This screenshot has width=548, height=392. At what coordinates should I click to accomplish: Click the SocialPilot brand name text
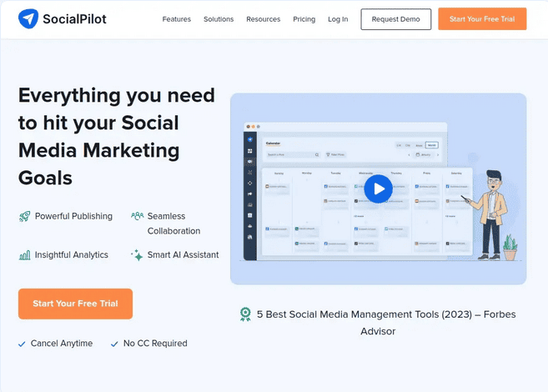click(x=74, y=19)
